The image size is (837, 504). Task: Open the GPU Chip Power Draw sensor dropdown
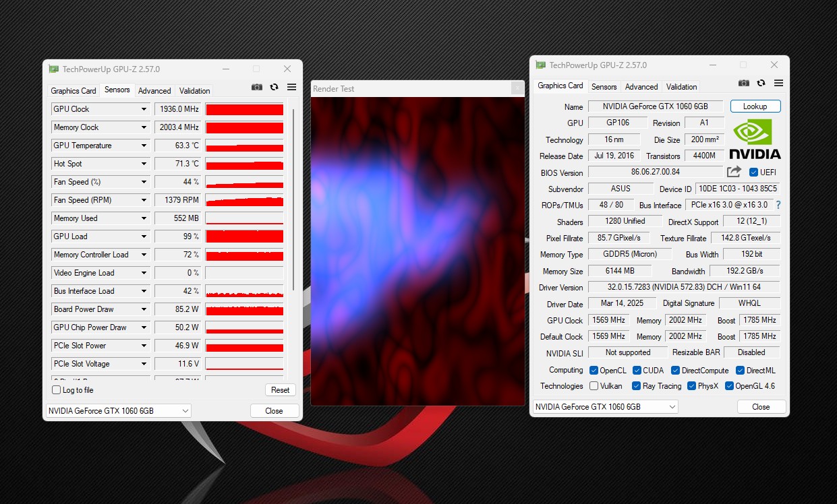tap(144, 327)
